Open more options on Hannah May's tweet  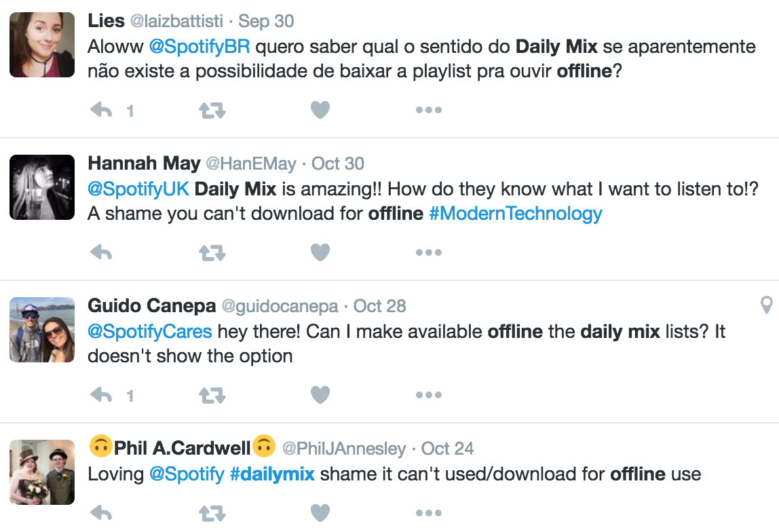[427, 252]
